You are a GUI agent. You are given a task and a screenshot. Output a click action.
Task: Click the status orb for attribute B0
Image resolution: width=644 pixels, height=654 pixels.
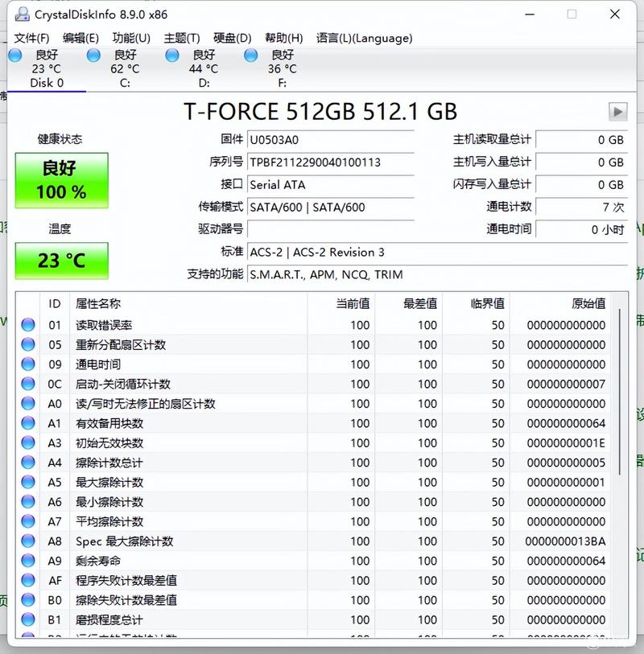[28, 599]
